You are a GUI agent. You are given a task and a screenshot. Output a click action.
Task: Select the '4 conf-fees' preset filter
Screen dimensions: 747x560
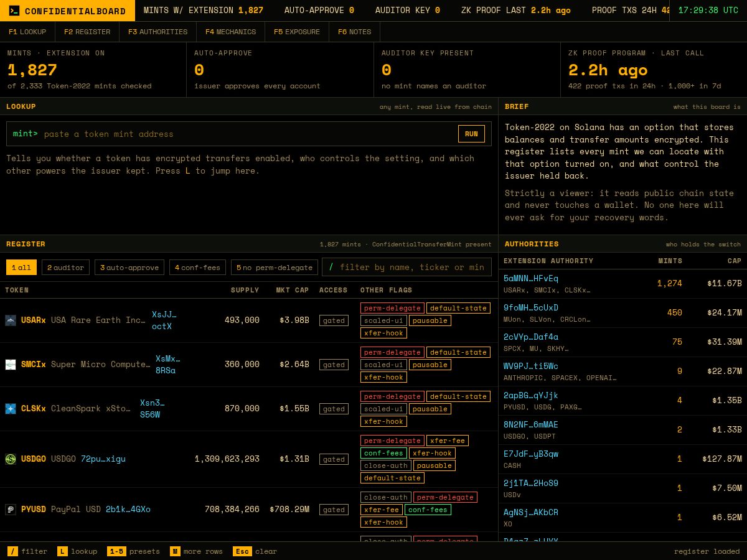(x=197, y=268)
